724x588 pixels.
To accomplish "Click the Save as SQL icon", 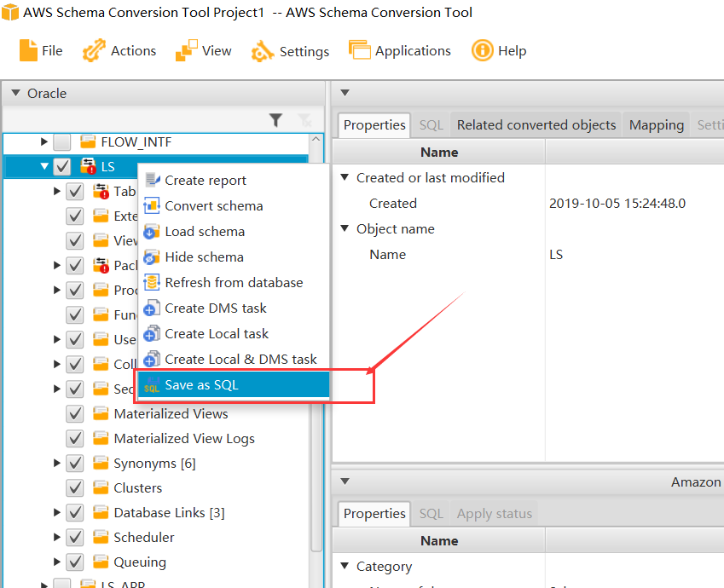I will coord(152,385).
